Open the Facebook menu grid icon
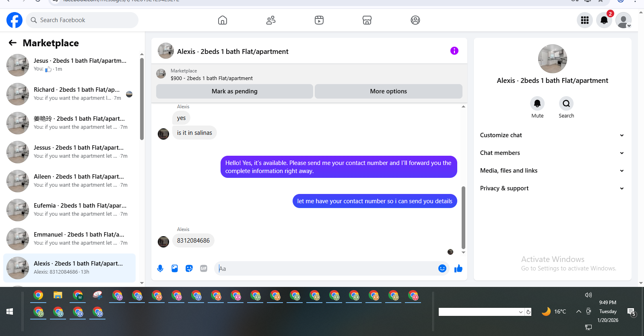The height and width of the screenshot is (336, 644). (585, 20)
